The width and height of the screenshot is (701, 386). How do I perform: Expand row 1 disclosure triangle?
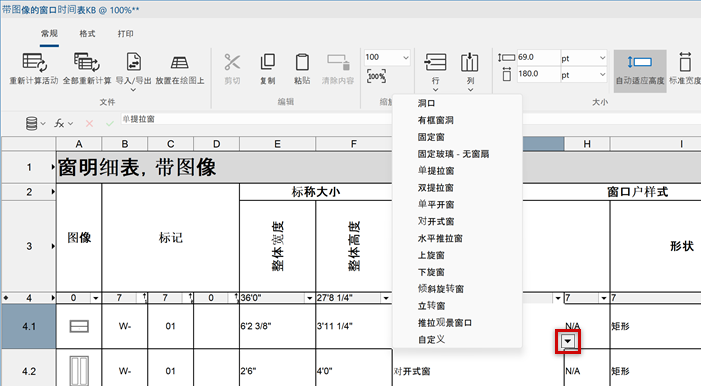(53, 167)
